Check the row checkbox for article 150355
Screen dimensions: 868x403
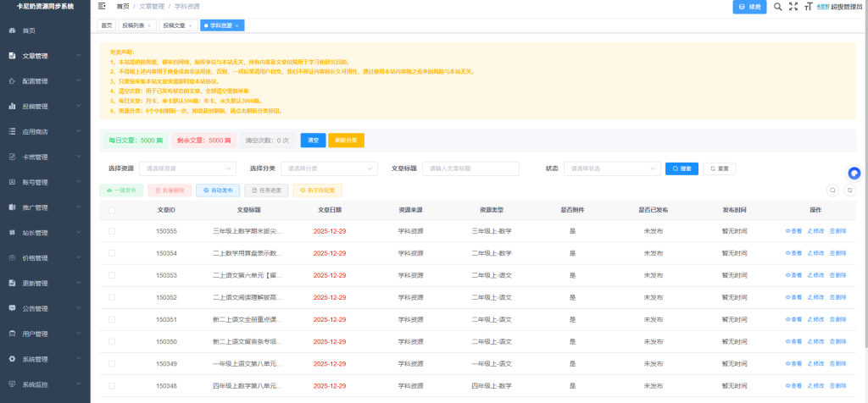click(x=112, y=231)
